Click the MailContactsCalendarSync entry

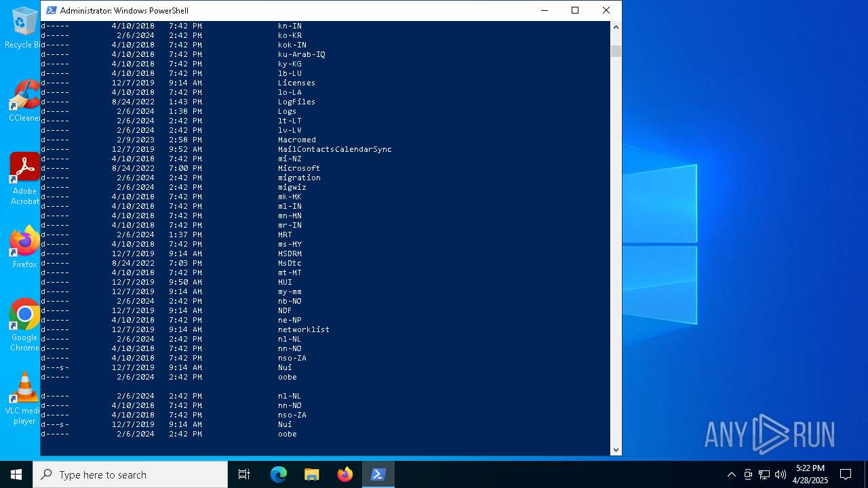click(x=334, y=149)
